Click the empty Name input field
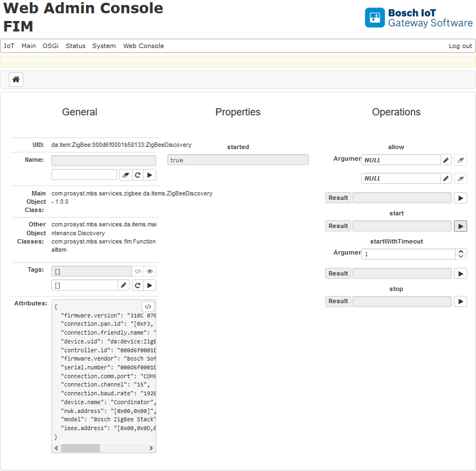 pyautogui.click(x=103, y=160)
